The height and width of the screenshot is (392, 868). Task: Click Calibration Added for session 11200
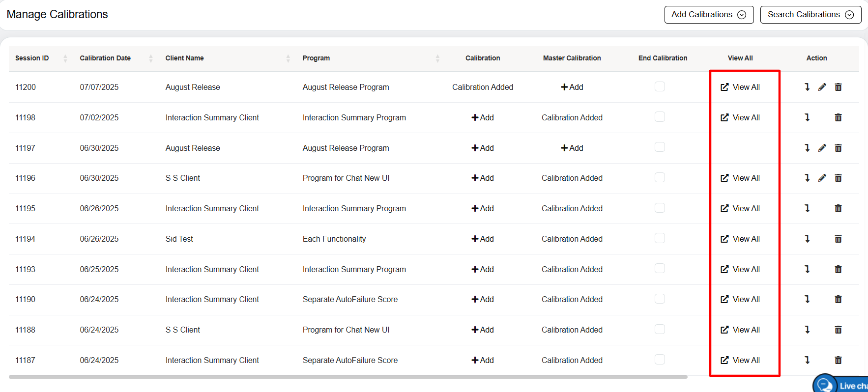click(483, 87)
